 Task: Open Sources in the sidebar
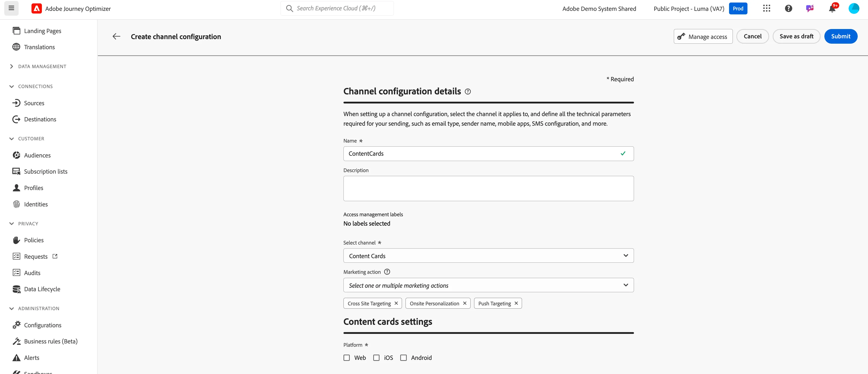pos(28,103)
